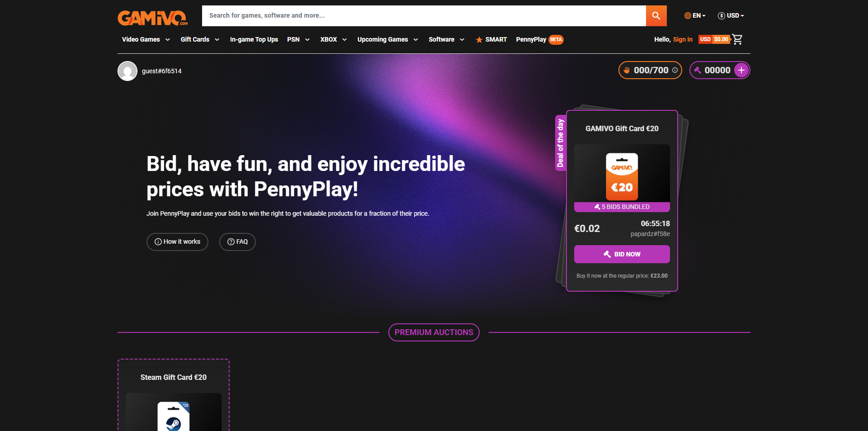Add bids with the purple plus button

point(741,70)
